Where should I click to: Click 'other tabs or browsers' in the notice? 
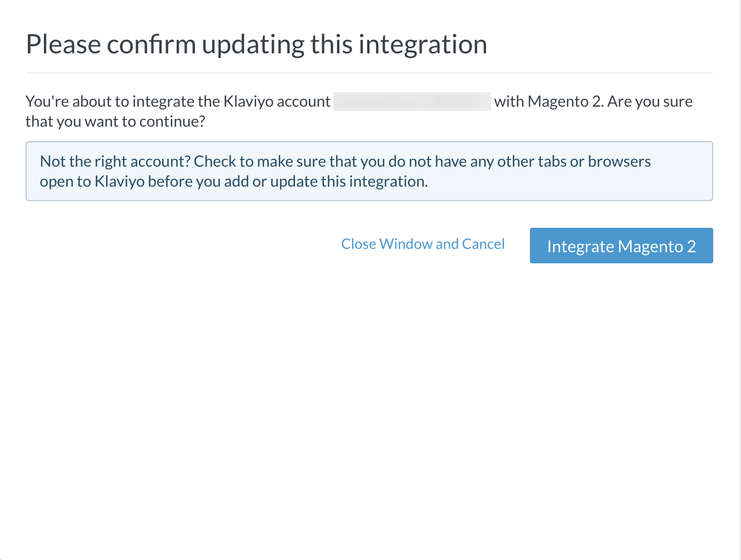574,162
